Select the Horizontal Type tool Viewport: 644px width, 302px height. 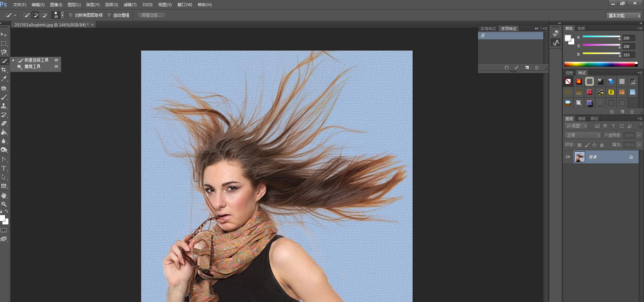pyautogui.click(x=4, y=168)
